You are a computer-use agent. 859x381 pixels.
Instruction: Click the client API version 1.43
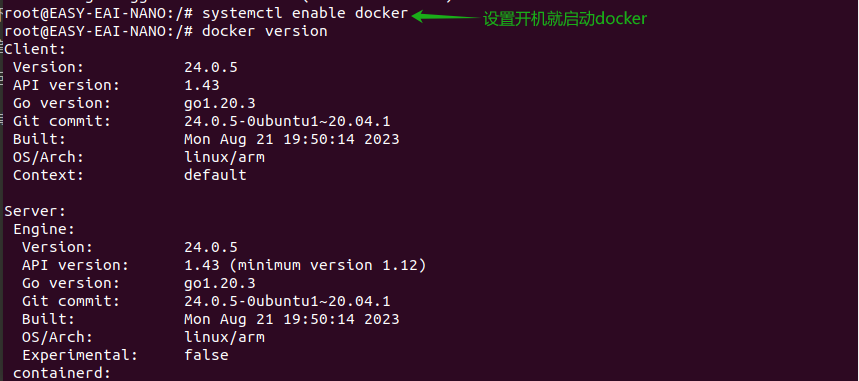[202, 86]
